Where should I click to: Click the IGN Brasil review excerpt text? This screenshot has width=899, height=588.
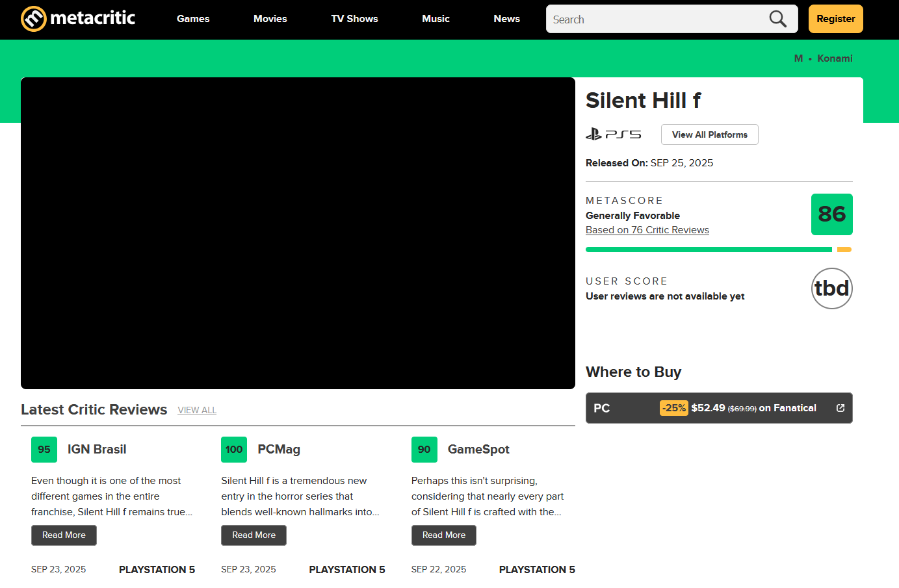coord(112,496)
